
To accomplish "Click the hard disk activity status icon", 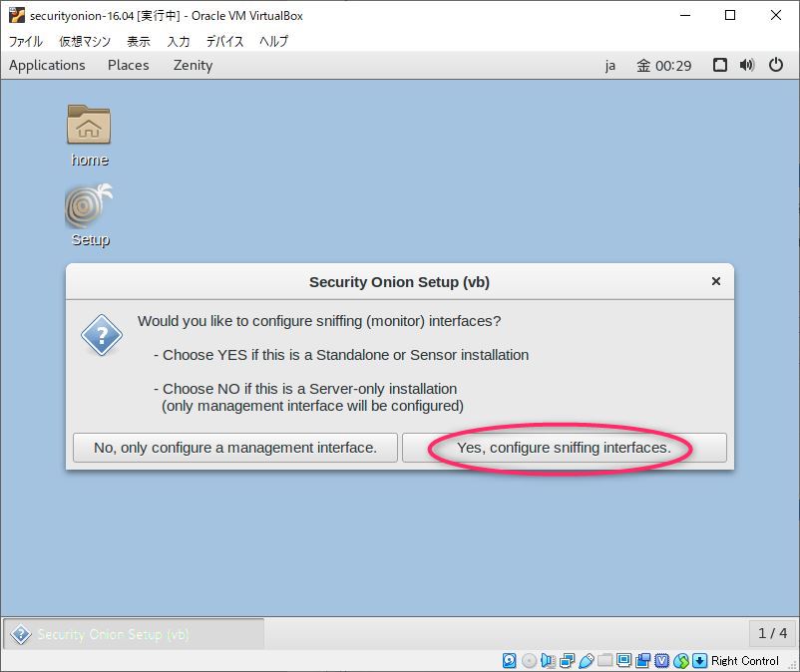I will [509, 661].
